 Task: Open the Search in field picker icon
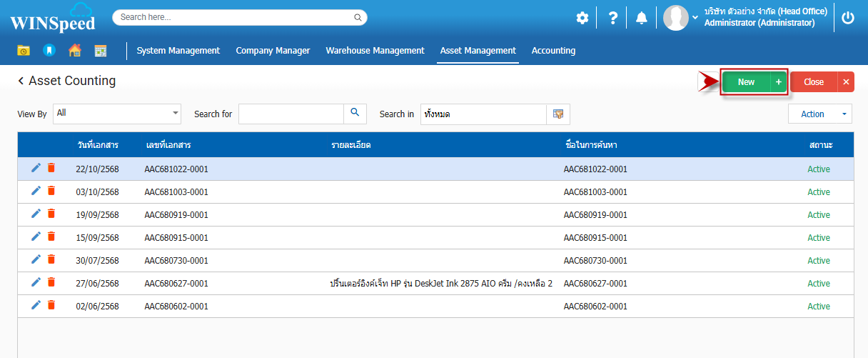(558, 114)
